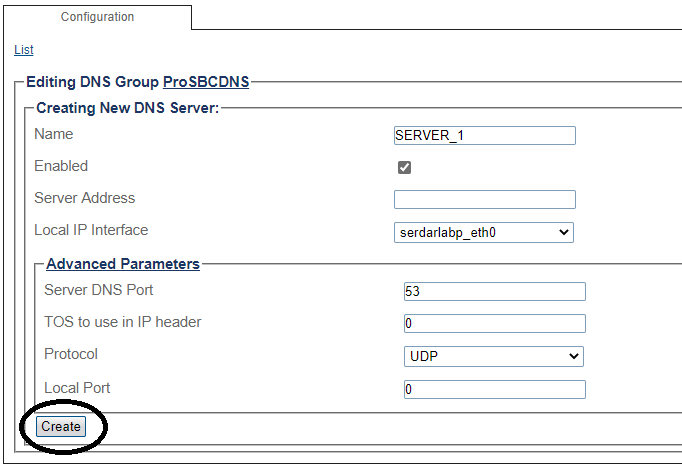Viewport: 682px width, 470px height.
Task: Open the List link
Action: click(x=23, y=50)
